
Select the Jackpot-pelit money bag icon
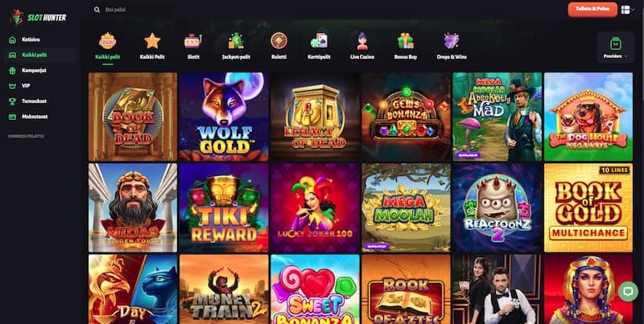pyautogui.click(x=236, y=41)
